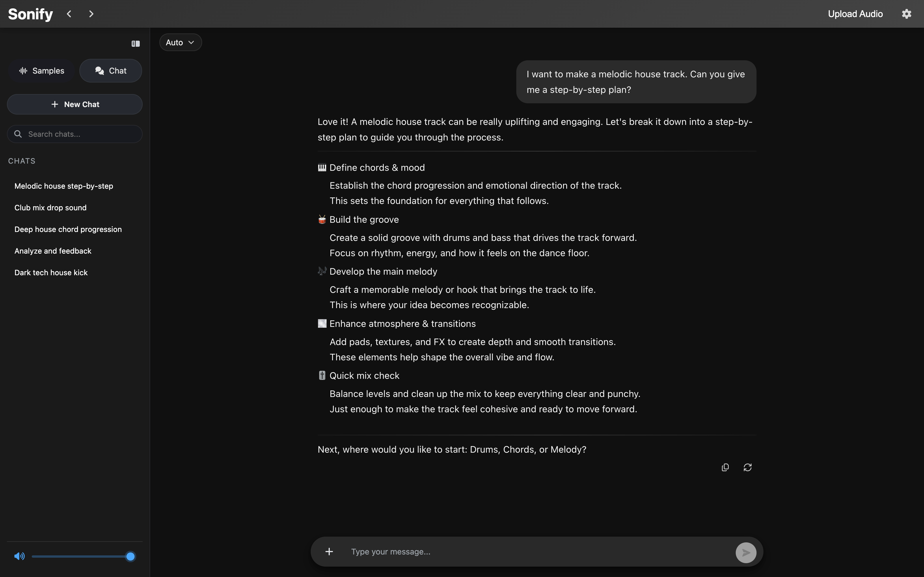This screenshot has height=577, width=924.
Task: Open the Deep house chord progression chat
Action: pyautogui.click(x=68, y=229)
